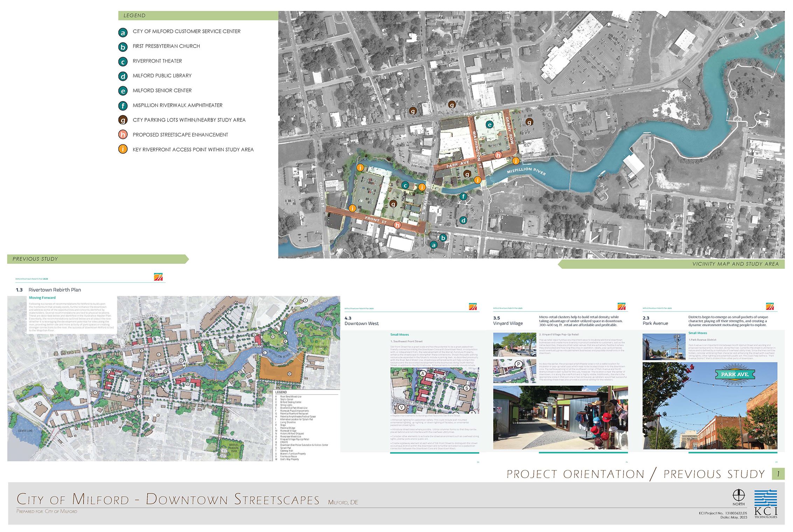The width and height of the screenshot is (793, 532).
Task: Click the Legend header banner
Action: click(x=198, y=15)
